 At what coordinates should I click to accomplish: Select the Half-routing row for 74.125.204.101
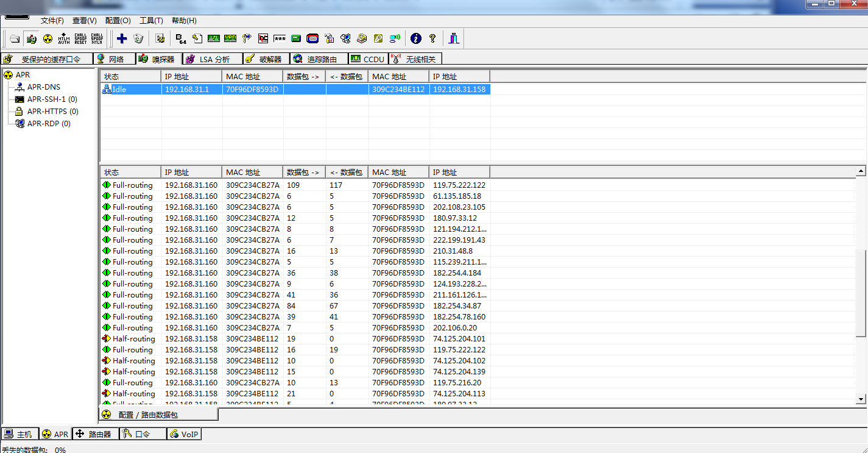click(x=295, y=339)
